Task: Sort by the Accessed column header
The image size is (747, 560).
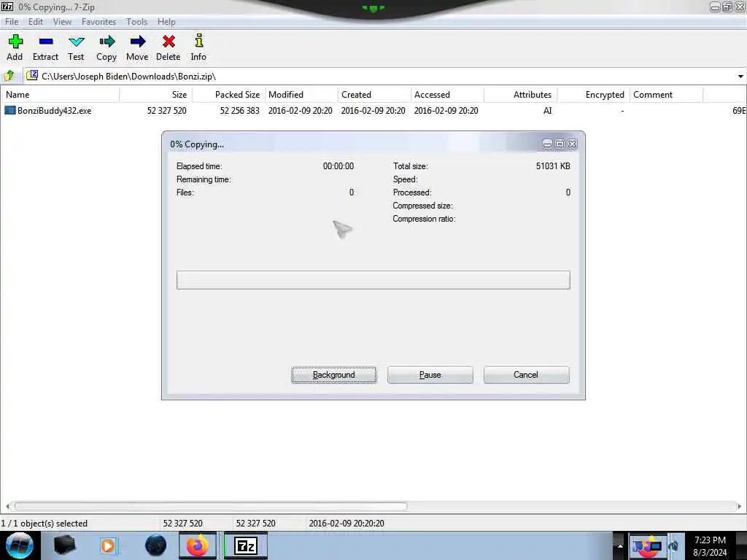Action: (x=447, y=95)
